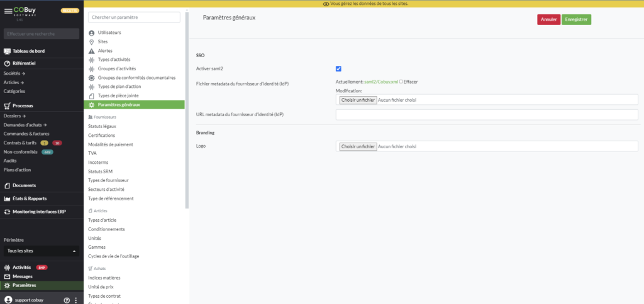Open the saml2/Cobuy.xml file link

[x=381, y=82]
